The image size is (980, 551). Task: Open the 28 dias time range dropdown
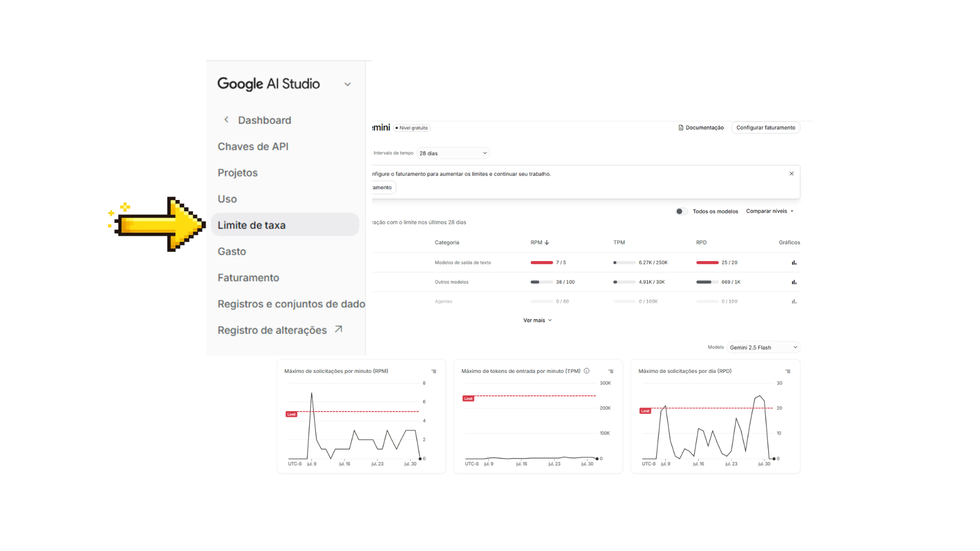pyautogui.click(x=453, y=153)
